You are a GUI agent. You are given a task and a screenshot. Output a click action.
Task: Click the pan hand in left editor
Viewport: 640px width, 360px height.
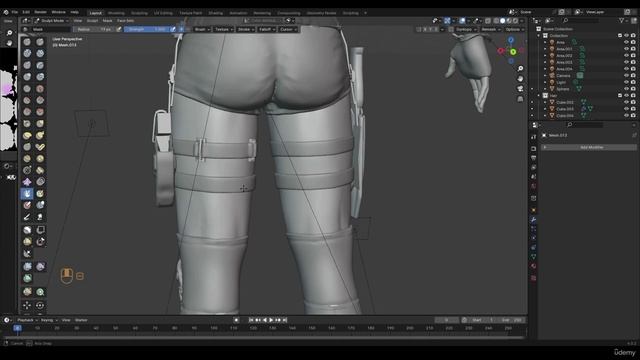pos(9,43)
